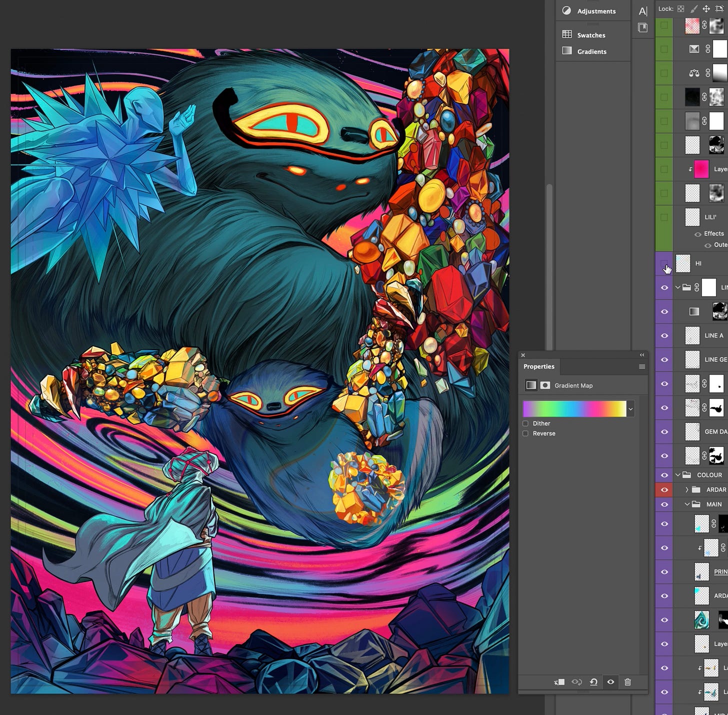This screenshot has width=728, height=715.
Task: Hide the LINE A layer
Action: coord(664,335)
